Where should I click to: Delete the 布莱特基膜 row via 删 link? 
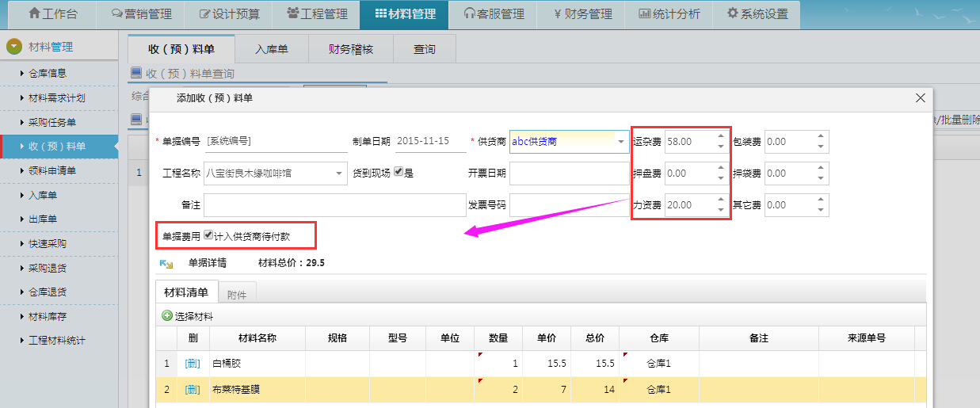[193, 390]
